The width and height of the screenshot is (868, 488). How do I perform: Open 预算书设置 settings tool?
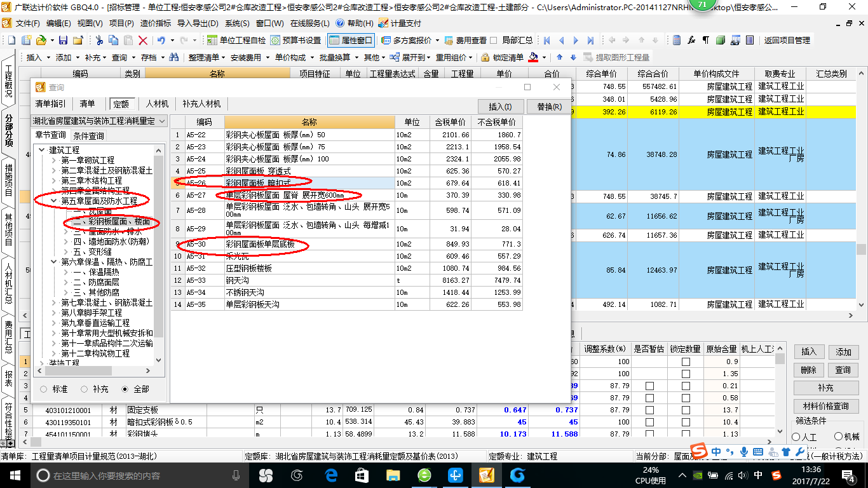(295, 40)
